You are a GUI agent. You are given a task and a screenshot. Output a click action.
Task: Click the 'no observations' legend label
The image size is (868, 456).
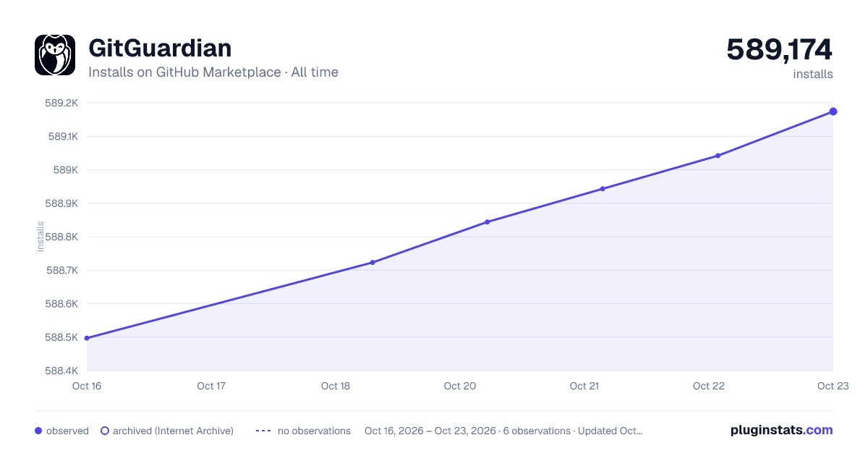point(314,431)
